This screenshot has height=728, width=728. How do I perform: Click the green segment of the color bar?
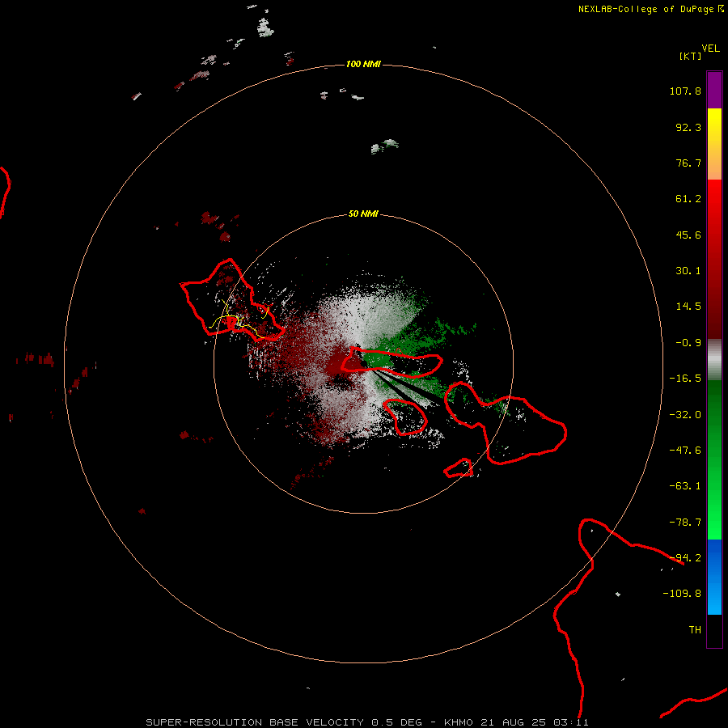714,459
